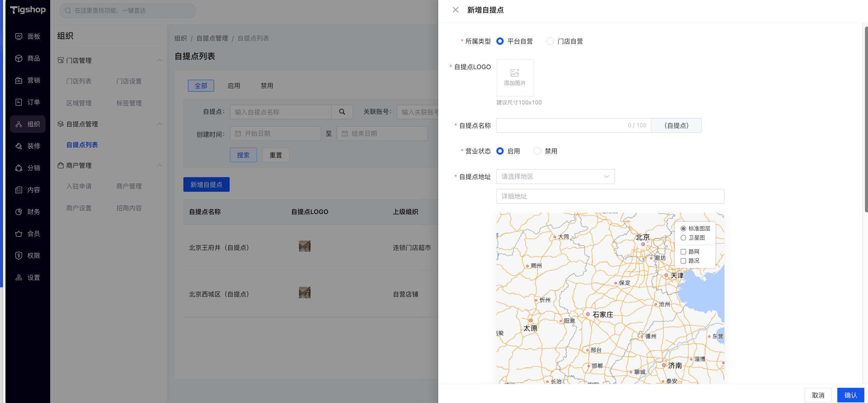This screenshot has width=868, height=403.
Task: Select the 门店自营 radio option
Action: click(550, 41)
